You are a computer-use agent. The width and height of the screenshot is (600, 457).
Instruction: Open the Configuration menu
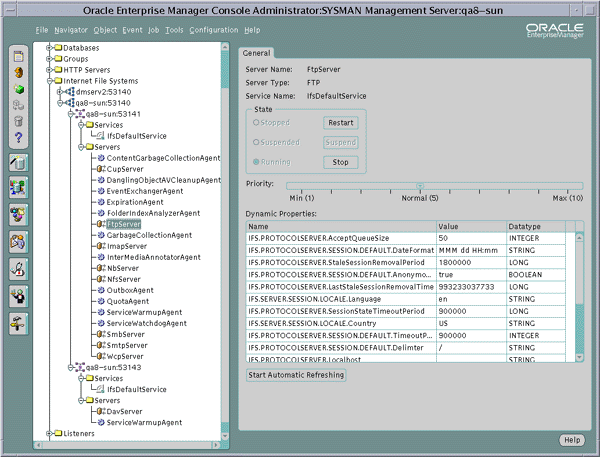(x=214, y=30)
